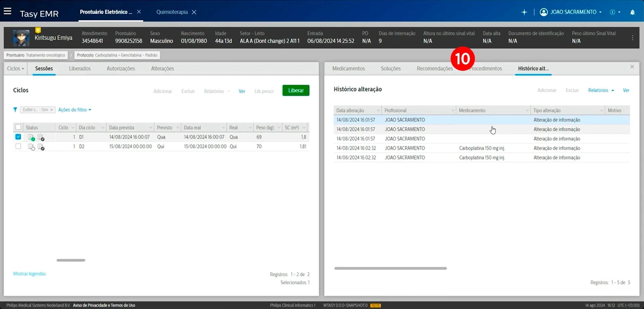The width and height of the screenshot is (644, 309).
Task: Switch to the Recomendações tab
Action: click(x=435, y=68)
